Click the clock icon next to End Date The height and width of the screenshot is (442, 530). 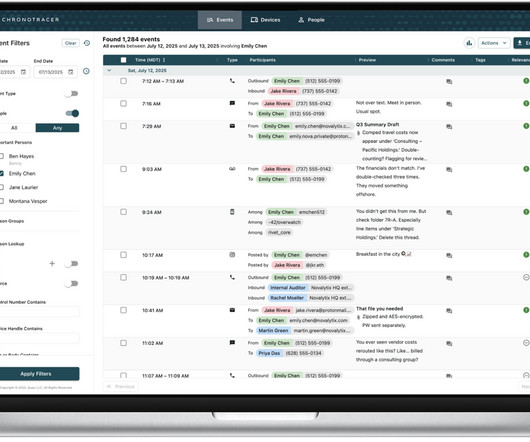[x=86, y=71]
